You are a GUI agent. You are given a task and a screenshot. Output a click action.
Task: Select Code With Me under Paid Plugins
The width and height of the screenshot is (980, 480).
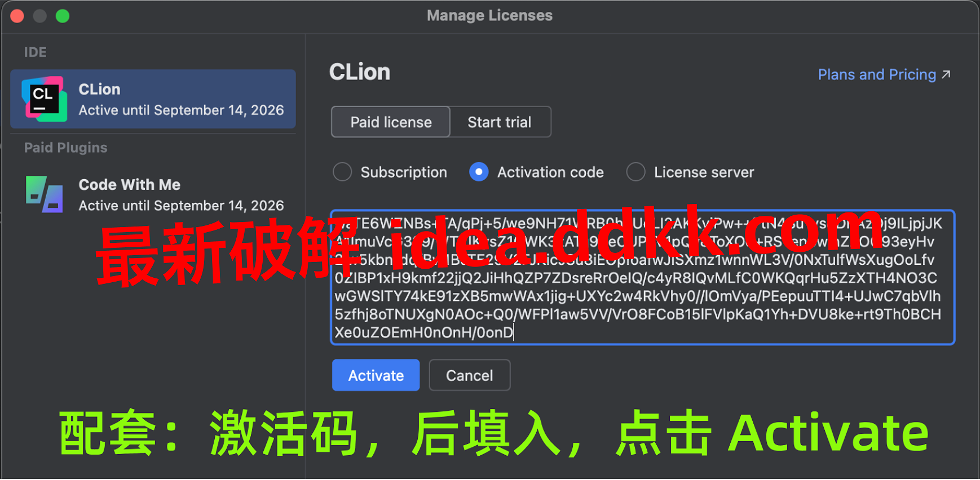(153, 194)
